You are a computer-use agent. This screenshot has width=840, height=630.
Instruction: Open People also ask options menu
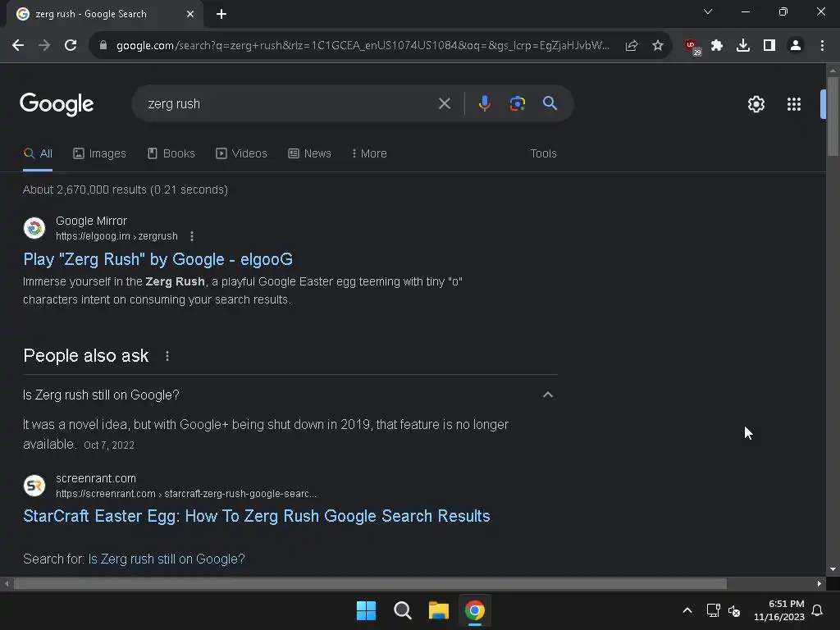(x=167, y=356)
